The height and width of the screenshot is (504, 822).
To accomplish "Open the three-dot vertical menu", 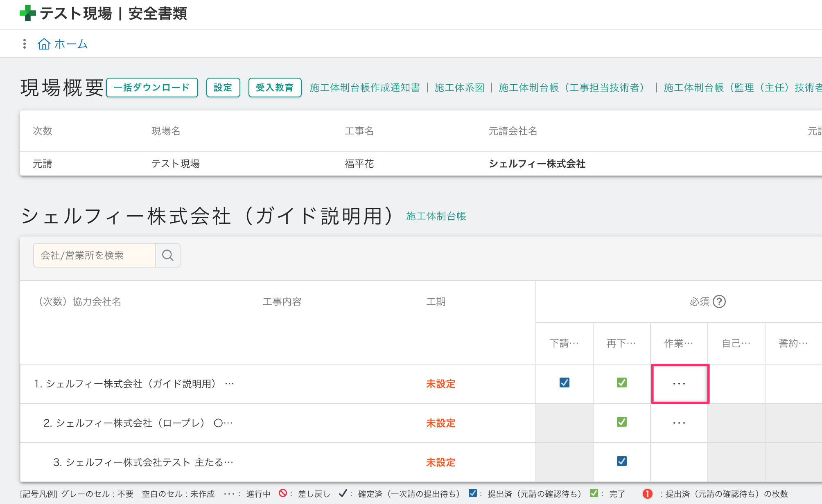I will pyautogui.click(x=25, y=44).
